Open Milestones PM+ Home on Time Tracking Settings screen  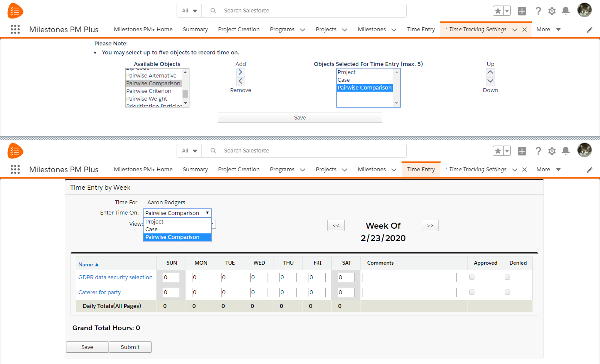(x=143, y=30)
